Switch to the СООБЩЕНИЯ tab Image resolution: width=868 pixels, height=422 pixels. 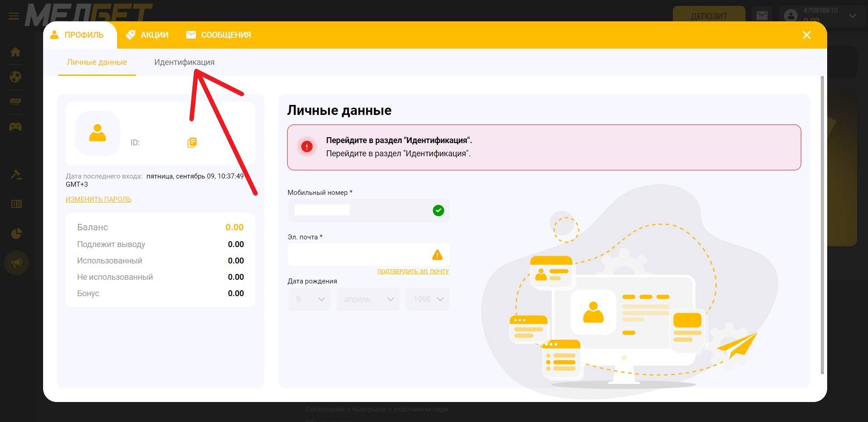click(x=218, y=35)
